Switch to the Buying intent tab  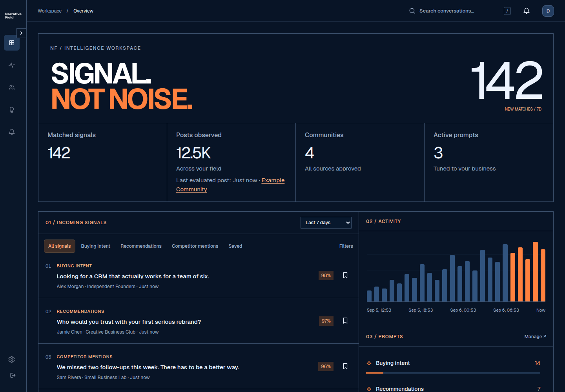(x=96, y=246)
